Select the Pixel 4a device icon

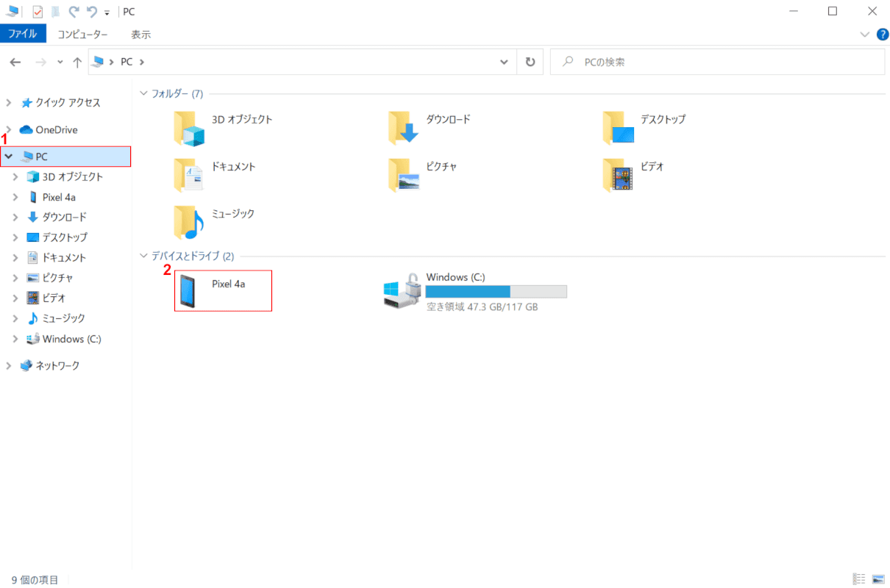(188, 291)
